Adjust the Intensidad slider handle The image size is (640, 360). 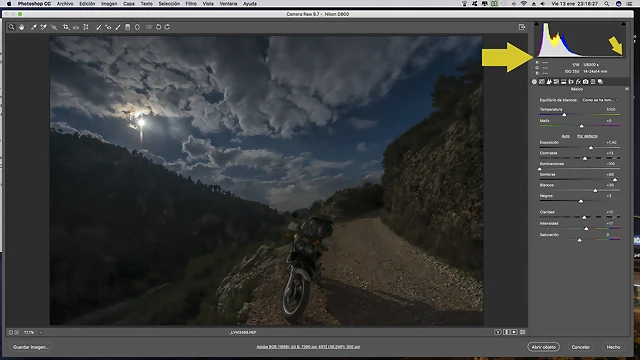pos(586,229)
